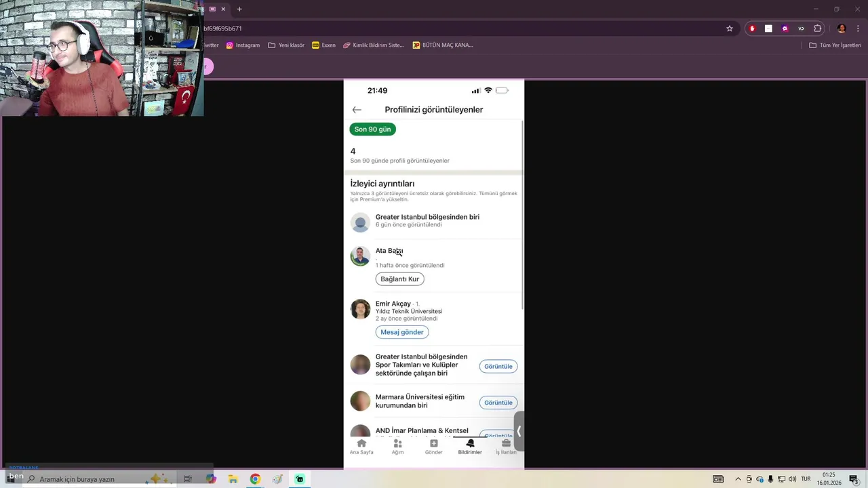Bookmark this page with the star icon
868x488 pixels.
pyautogui.click(x=730, y=28)
